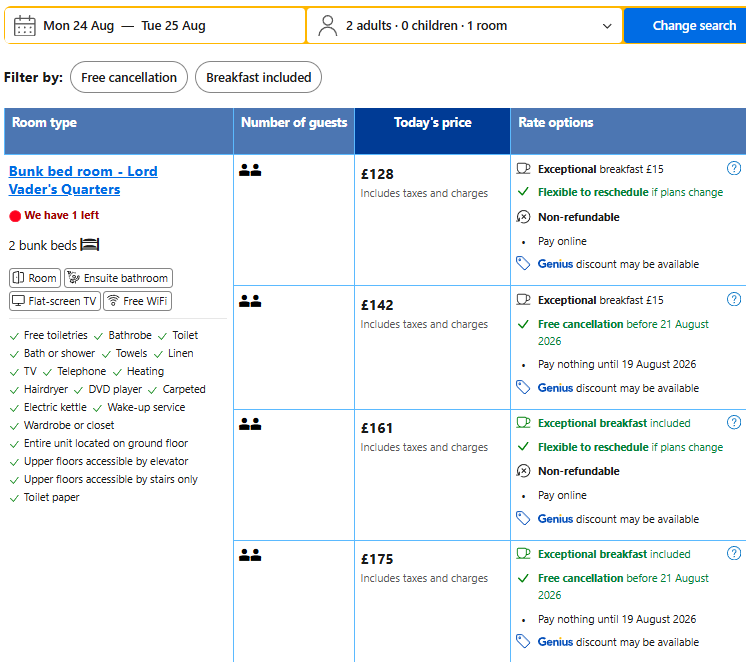This screenshot has height=662, width=746.
Task: Click the help icon for the £175 rate
Action: pos(734,553)
